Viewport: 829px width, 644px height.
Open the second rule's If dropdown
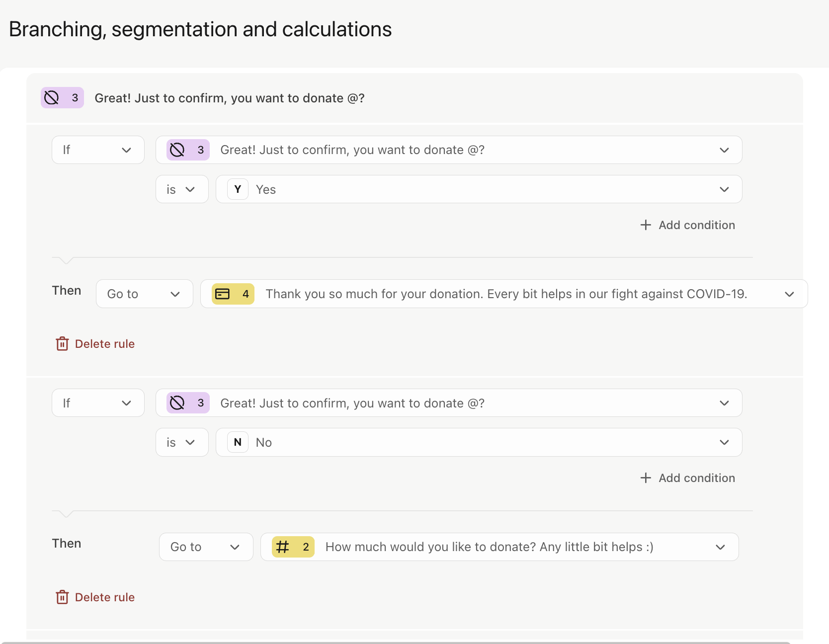tap(98, 403)
